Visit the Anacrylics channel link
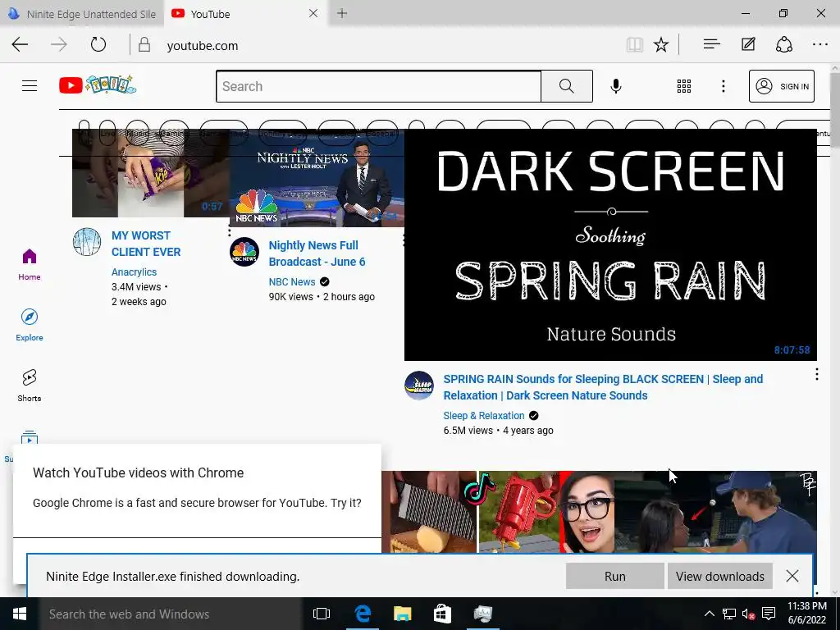Screen dimensions: 840x630 tap(134, 272)
